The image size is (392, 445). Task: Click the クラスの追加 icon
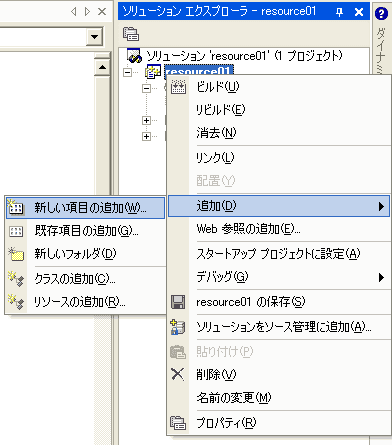click(x=16, y=279)
